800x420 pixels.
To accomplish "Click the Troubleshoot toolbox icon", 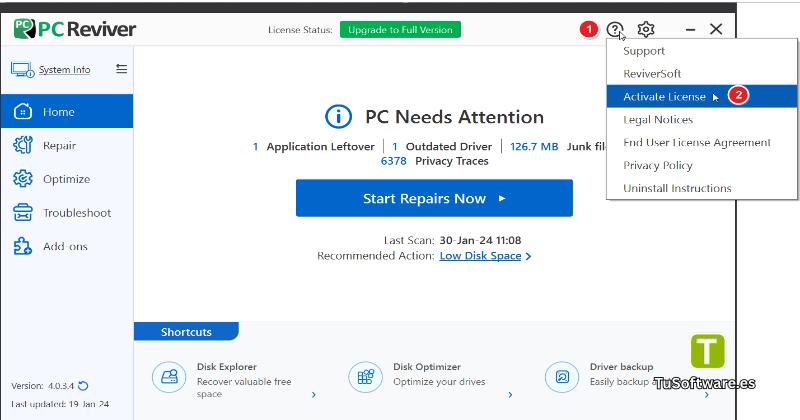I will 22,212.
